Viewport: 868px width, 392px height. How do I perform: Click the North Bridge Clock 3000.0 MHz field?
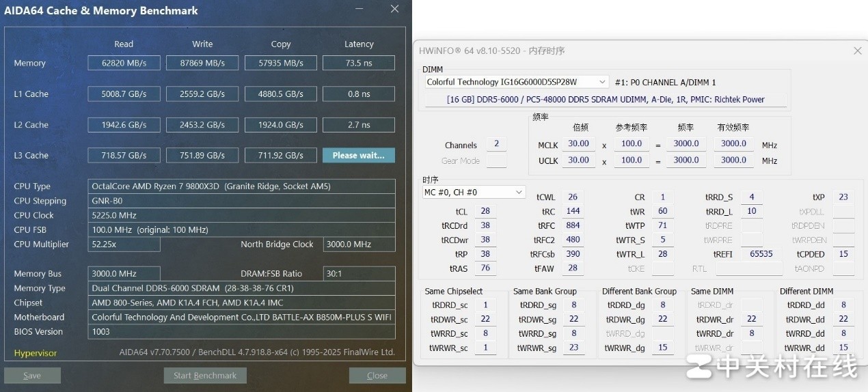(x=358, y=244)
